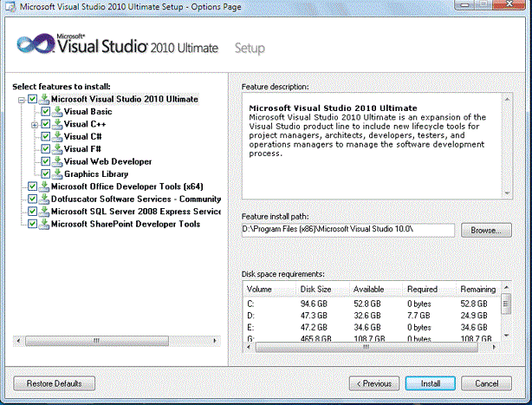This screenshot has width=532, height=405.
Task: Click the Available column header
Action: point(376,290)
